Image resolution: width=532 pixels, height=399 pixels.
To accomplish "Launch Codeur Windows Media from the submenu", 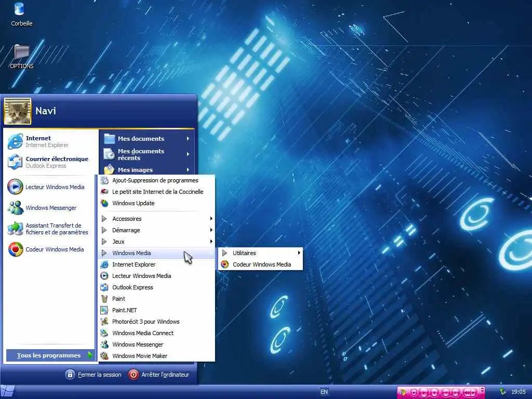I will 260,264.
